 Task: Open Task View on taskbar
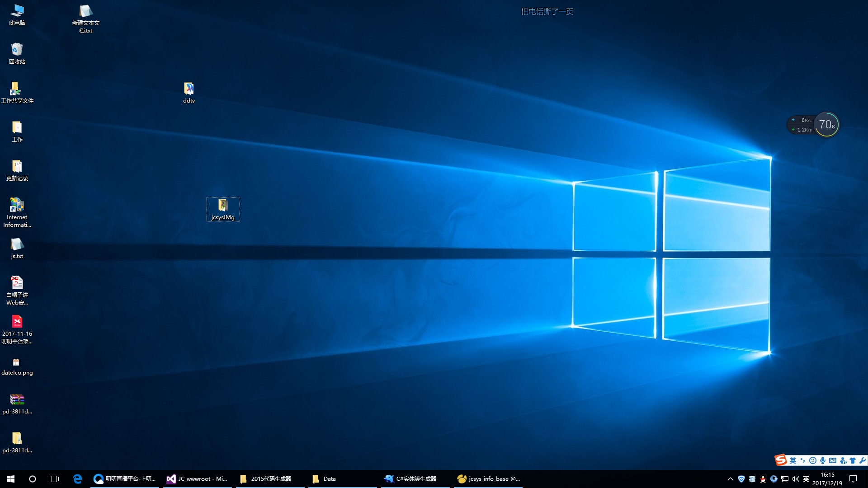pos(54,479)
